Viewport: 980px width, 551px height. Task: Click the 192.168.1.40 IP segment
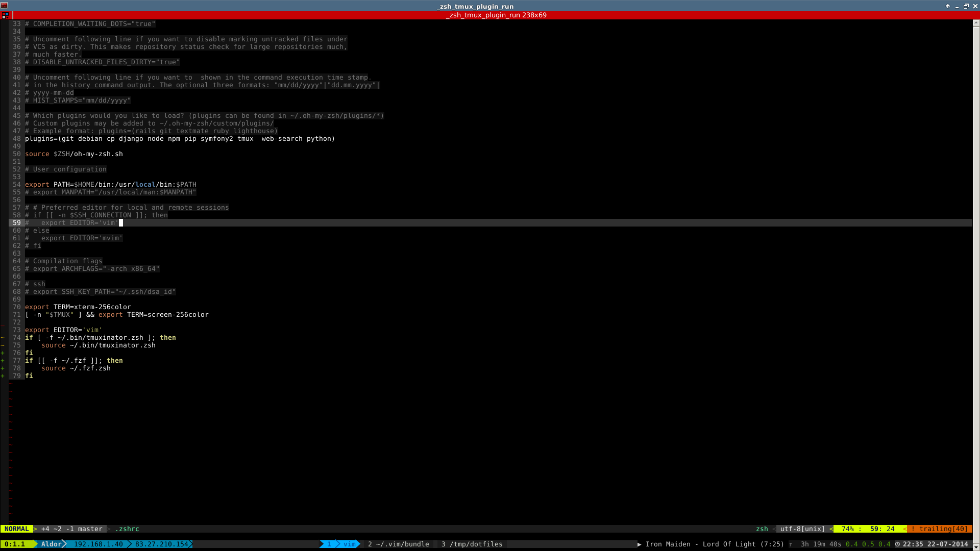pos(98,544)
